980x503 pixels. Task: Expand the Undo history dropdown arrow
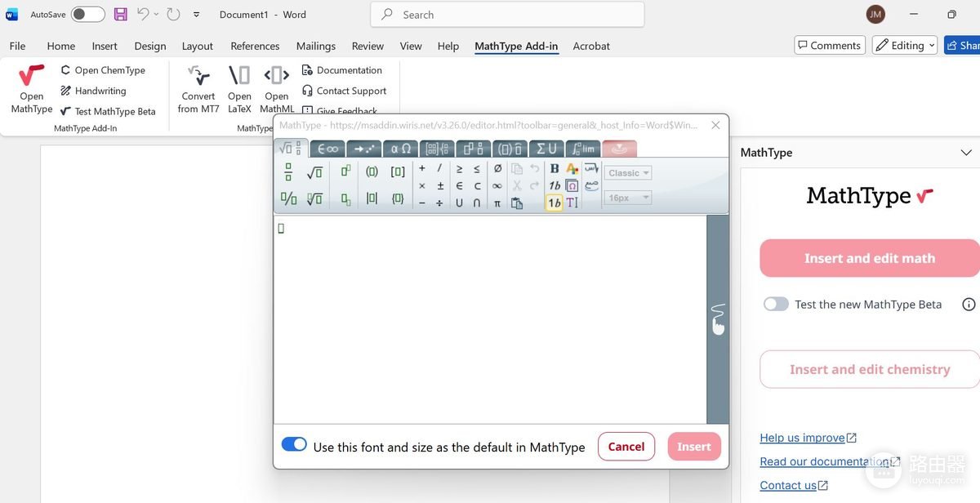click(157, 15)
